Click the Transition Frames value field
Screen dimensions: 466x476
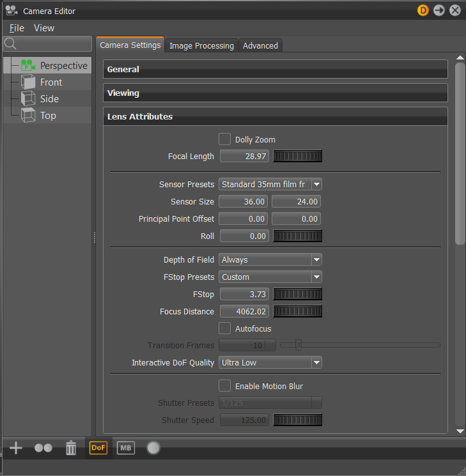point(247,345)
